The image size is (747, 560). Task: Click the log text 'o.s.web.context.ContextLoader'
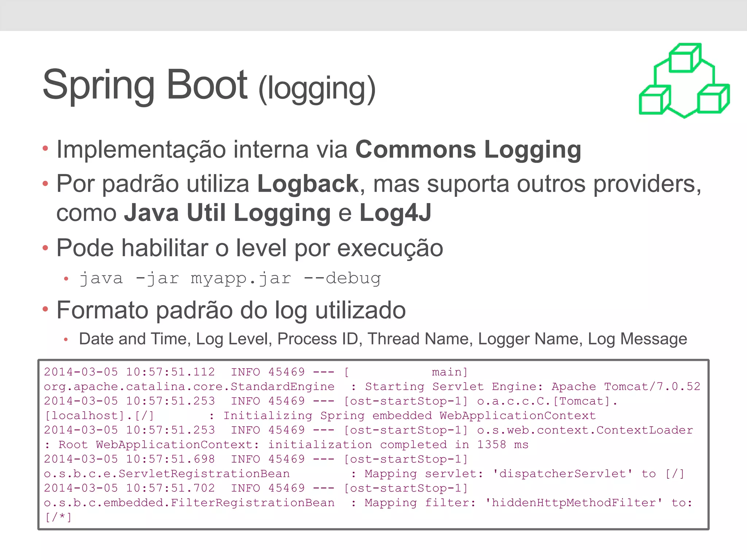point(585,430)
